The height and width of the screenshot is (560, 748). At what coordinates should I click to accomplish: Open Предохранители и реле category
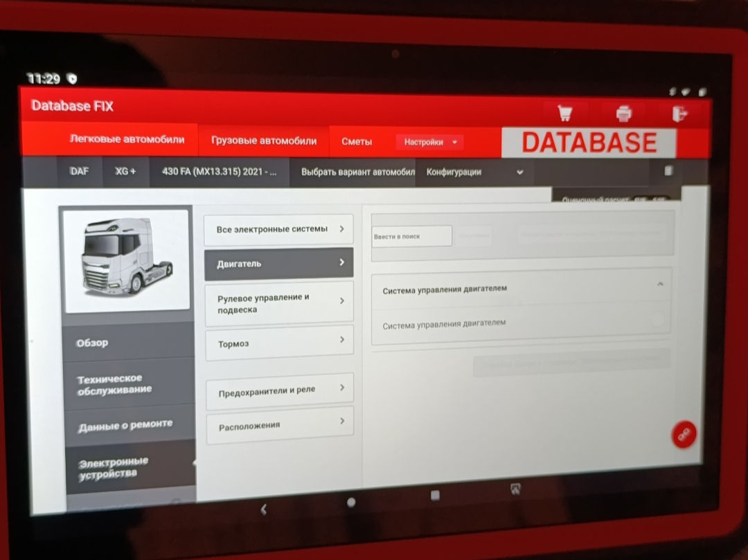tap(280, 391)
